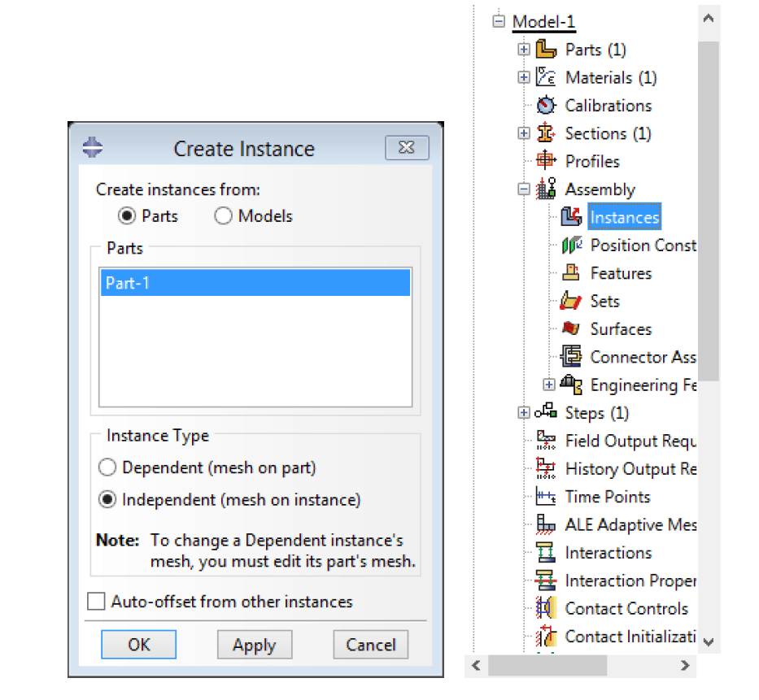Click the model tree vertical scrollbar thumb
The width and height of the screenshot is (759, 700).
(x=709, y=211)
